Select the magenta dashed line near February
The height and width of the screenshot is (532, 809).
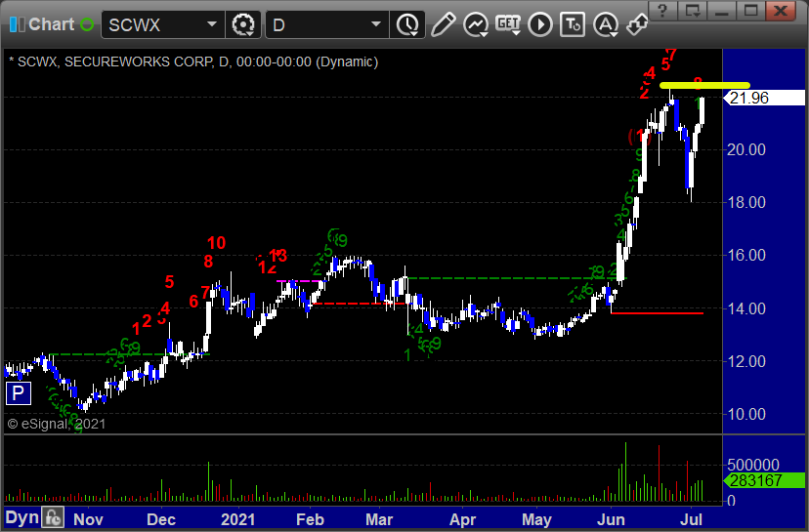click(301, 281)
